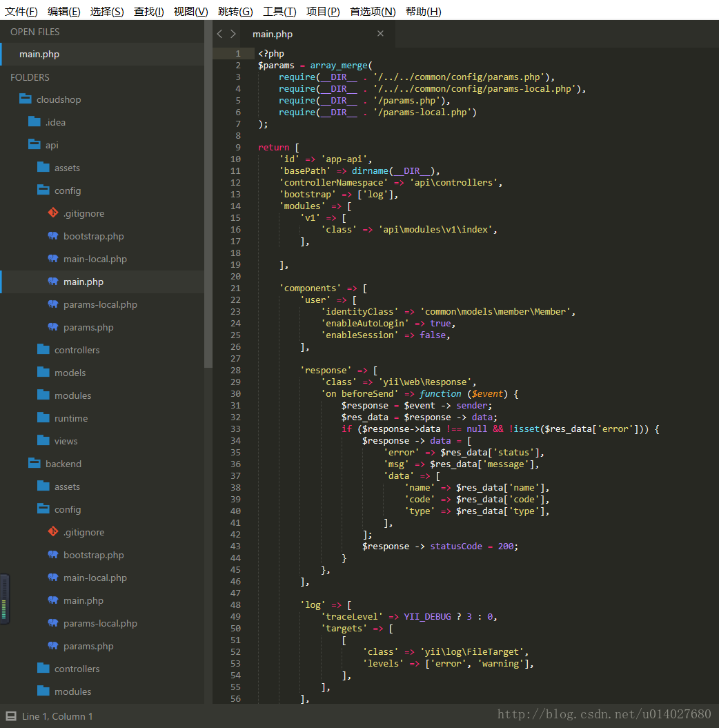719x728 pixels.
Task: Click git icon of backend .gitignore
Action: point(53,531)
